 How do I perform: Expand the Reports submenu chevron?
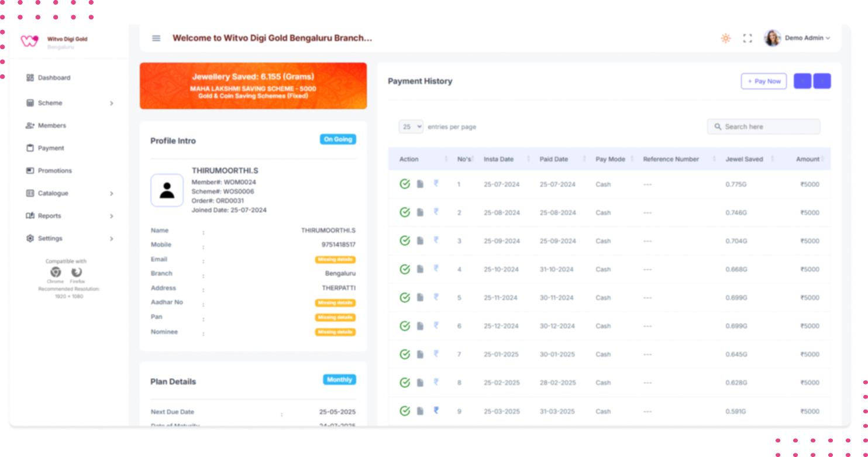coord(111,217)
